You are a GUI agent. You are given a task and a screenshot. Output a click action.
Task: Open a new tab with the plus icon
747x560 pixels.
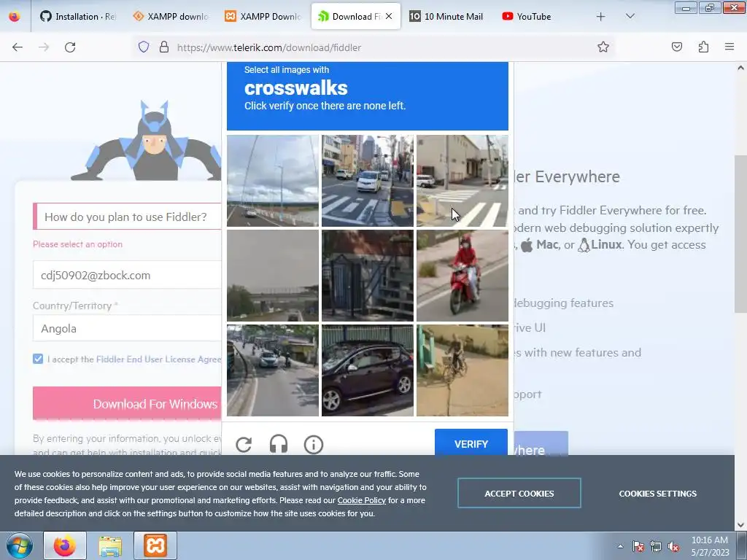pyautogui.click(x=601, y=17)
